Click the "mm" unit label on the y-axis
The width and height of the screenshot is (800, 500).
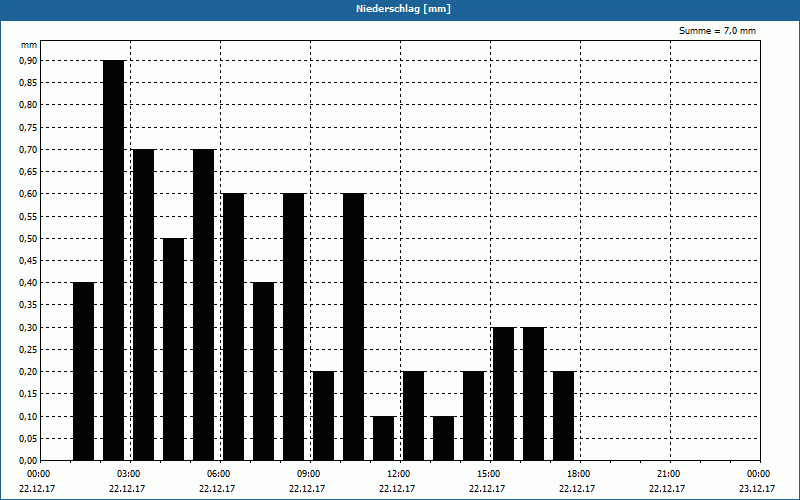coord(29,45)
